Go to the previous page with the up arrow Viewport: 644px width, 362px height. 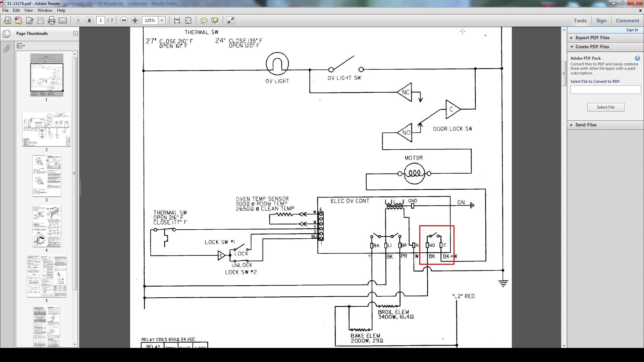[x=78, y=20]
